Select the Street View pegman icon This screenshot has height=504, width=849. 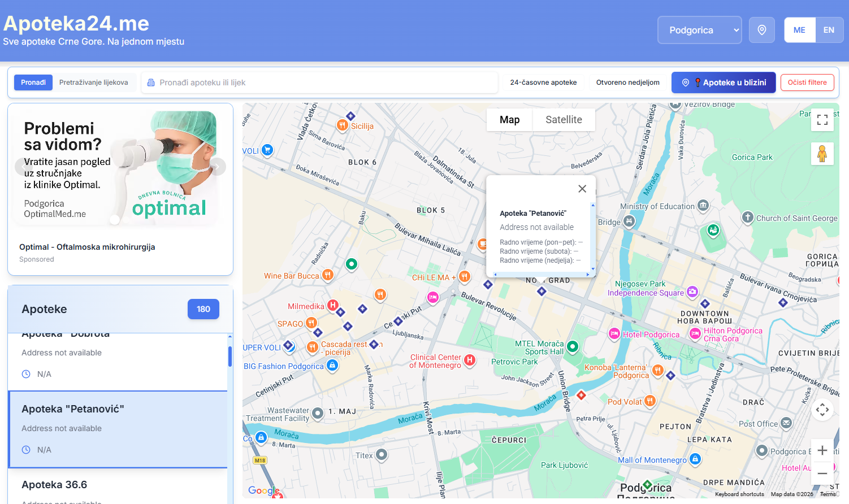(822, 154)
